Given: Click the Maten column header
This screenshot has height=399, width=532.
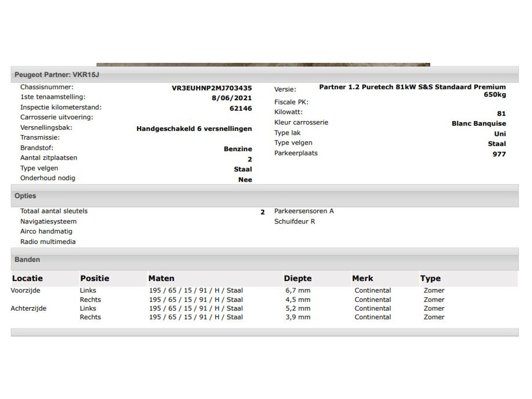Looking at the screenshot, I should [x=161, y=278].
